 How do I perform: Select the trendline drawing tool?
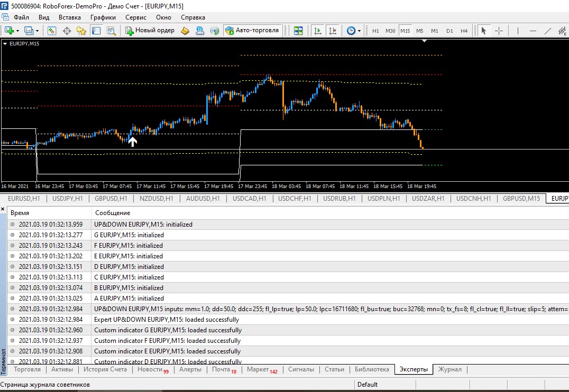tap(548, 31)
